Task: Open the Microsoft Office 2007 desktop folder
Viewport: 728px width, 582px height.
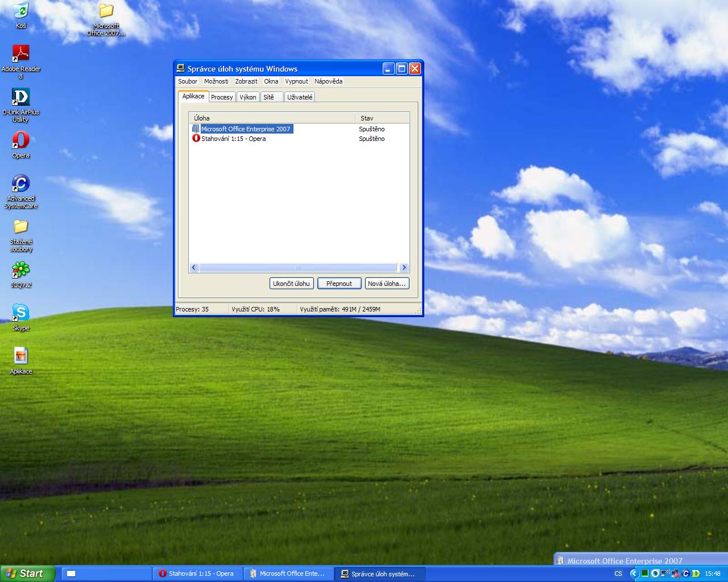Action: [x=106, y=11]
